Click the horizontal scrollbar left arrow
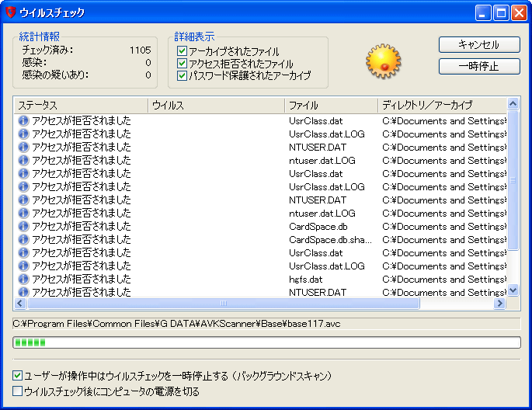This screenshot has width=532, height=410. (20, 303)
